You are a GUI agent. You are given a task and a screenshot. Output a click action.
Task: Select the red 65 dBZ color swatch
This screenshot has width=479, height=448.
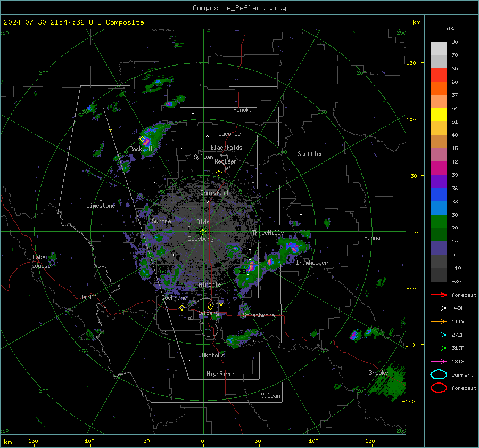439,75
